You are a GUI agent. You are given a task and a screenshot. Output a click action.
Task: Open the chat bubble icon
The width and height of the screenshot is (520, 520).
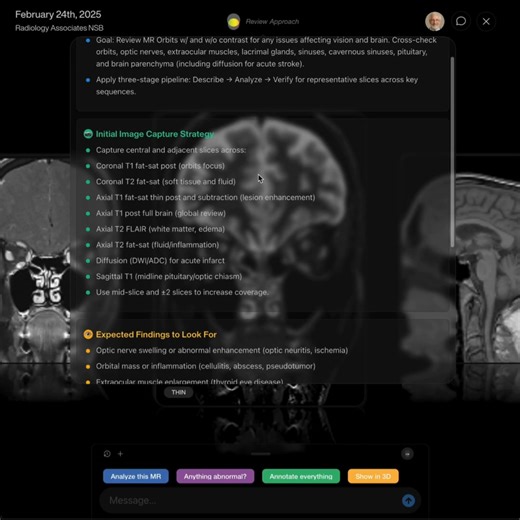pos(461,21)
